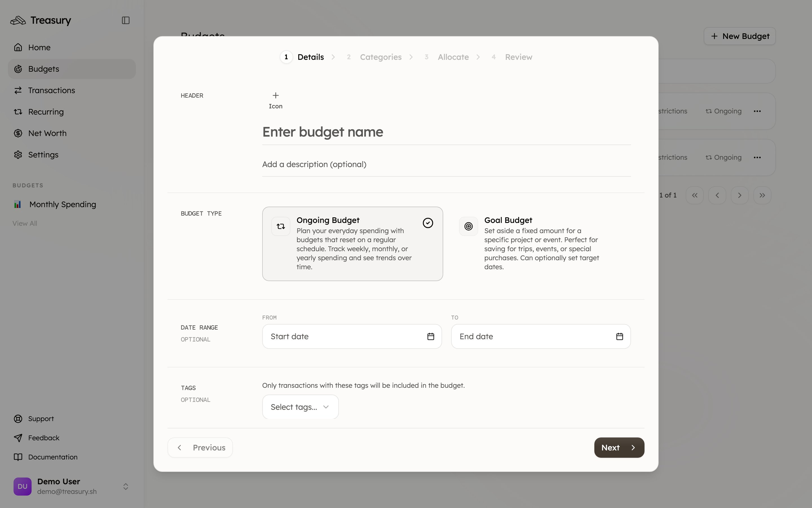Click calendar icon in End date
Screen dimensions: 812x508
(620, 336)
